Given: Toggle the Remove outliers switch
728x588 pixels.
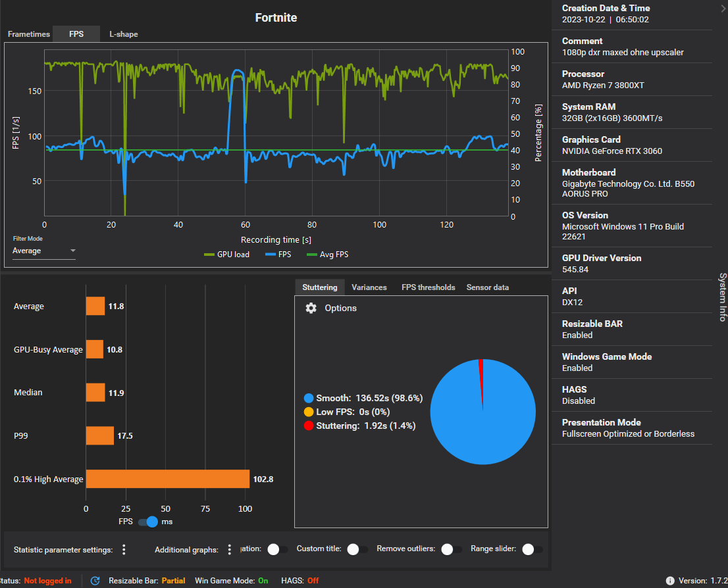Looking at the screenshot, I should pos(452,549).
